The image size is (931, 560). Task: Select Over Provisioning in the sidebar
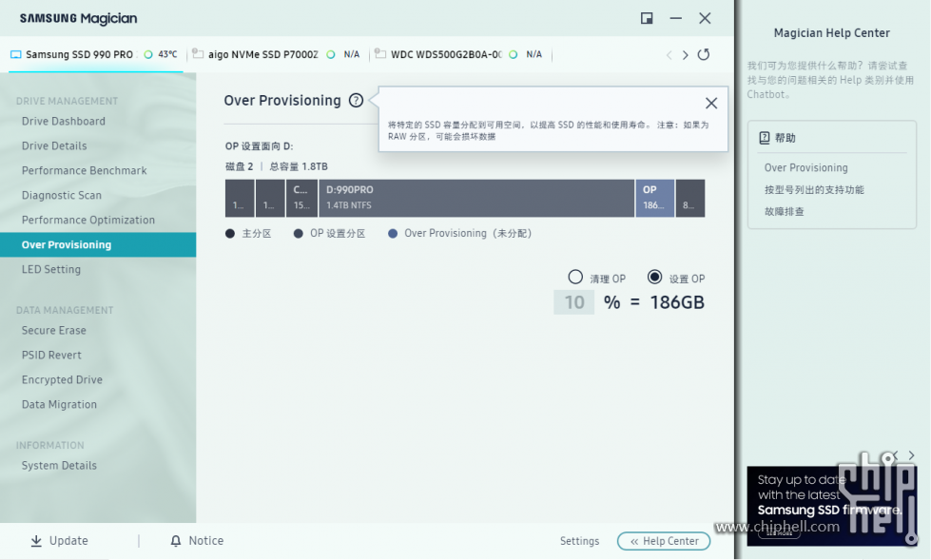pyautogui.click(x=98, y=244)
